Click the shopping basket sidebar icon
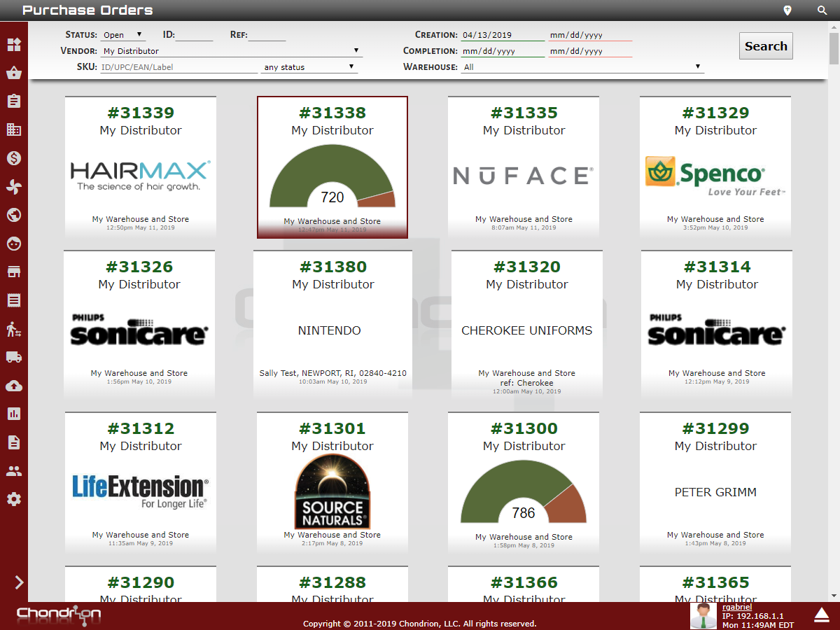The image size is (840, 630). (x=14, y=73)
